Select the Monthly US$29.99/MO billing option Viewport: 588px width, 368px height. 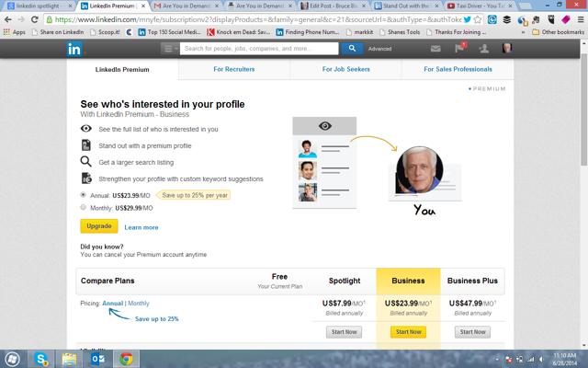click(x=85, y=208)
